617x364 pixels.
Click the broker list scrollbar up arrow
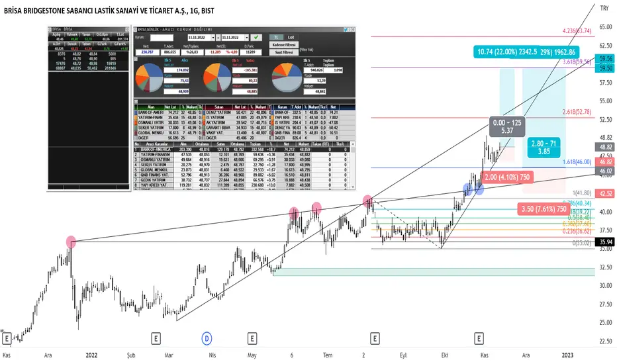[x=352, y=144]
